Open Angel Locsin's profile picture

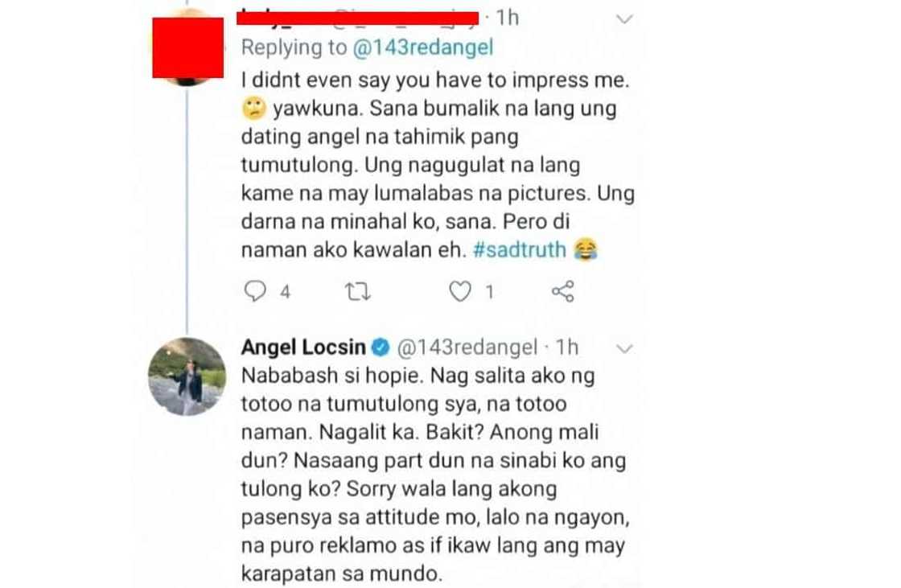pos(187,376)
